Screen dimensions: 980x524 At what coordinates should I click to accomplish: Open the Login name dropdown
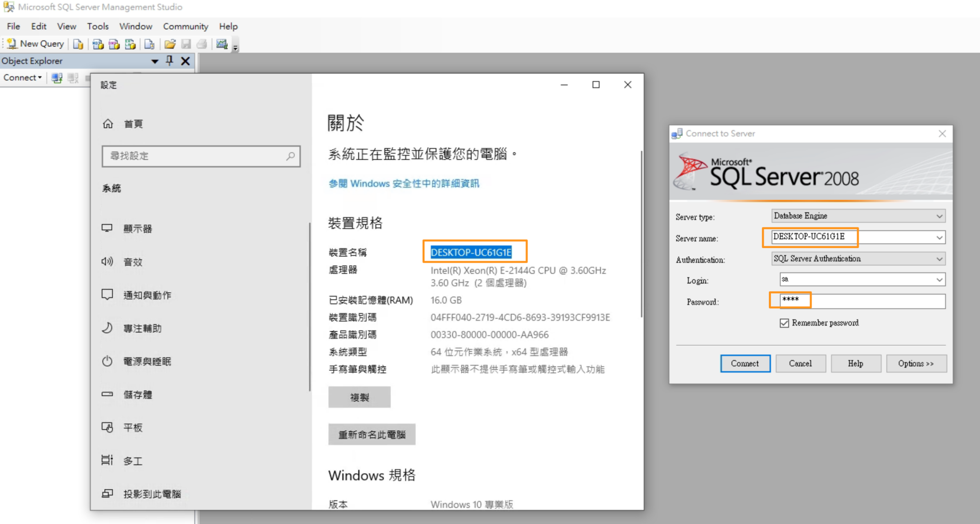(x=939, y=279)
